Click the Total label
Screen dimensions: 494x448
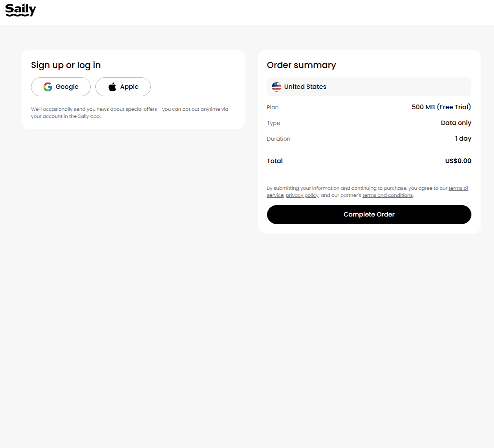[275, 161]
